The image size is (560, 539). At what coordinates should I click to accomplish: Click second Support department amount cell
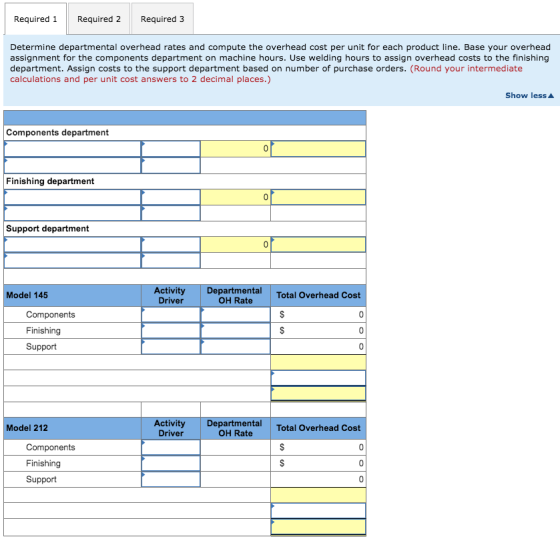click(171, 260)
